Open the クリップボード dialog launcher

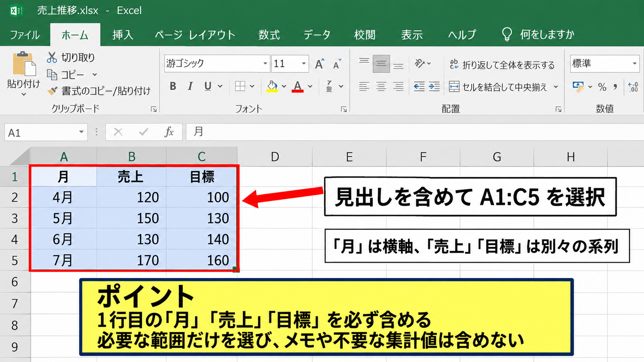click(154, 110)
